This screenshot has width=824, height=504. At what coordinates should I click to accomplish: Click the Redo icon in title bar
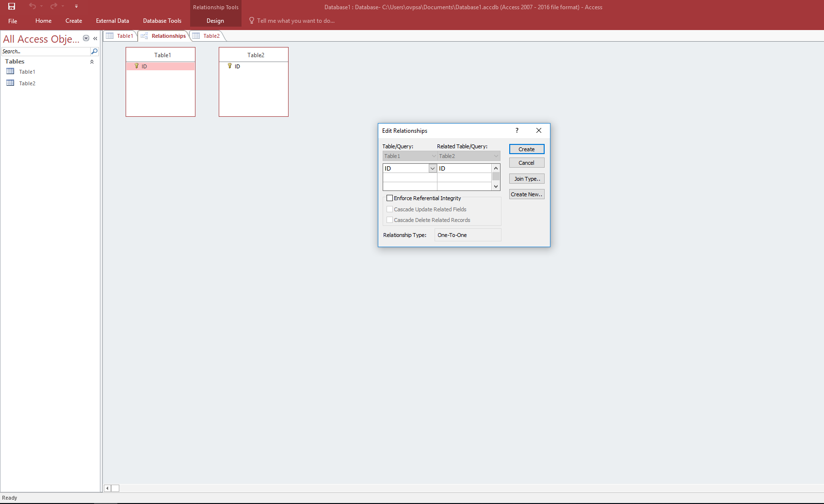tap(53, 6)
